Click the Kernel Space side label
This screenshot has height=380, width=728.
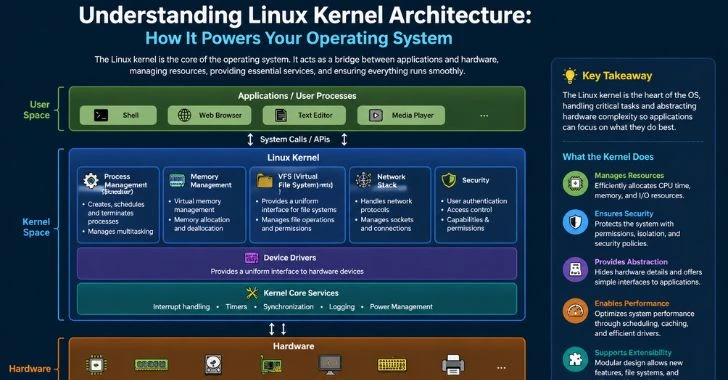coord(36,227)
